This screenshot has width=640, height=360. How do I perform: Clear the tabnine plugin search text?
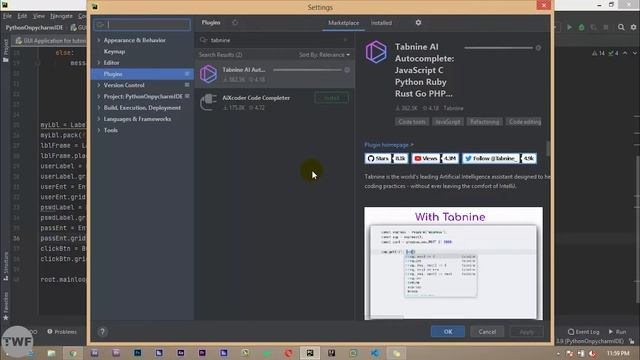tap(346, 40)
